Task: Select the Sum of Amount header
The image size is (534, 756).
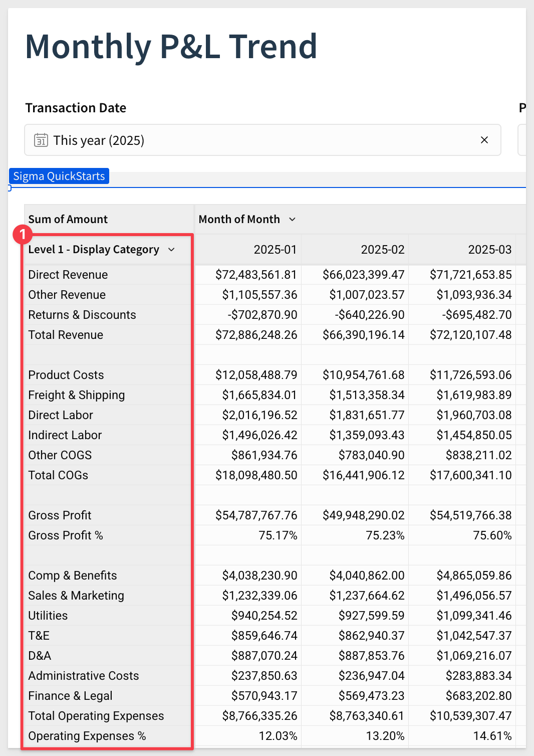Action: point(68,220)
